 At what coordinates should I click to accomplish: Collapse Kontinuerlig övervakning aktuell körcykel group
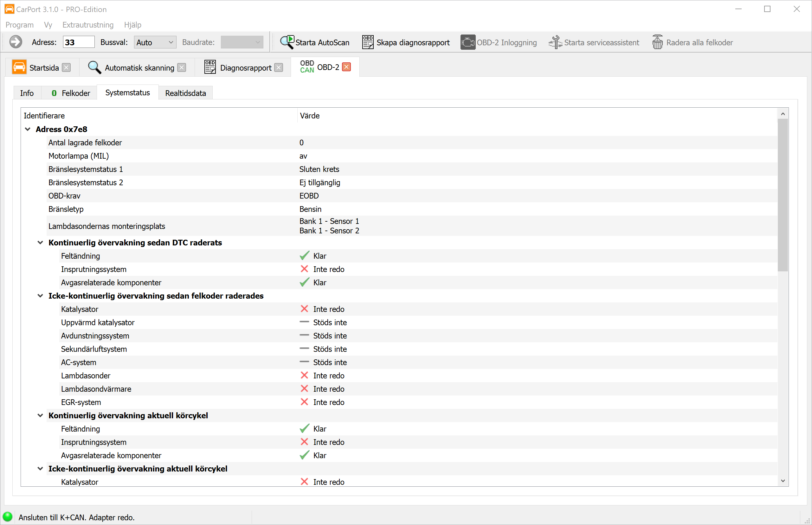[x=40, y=415]
